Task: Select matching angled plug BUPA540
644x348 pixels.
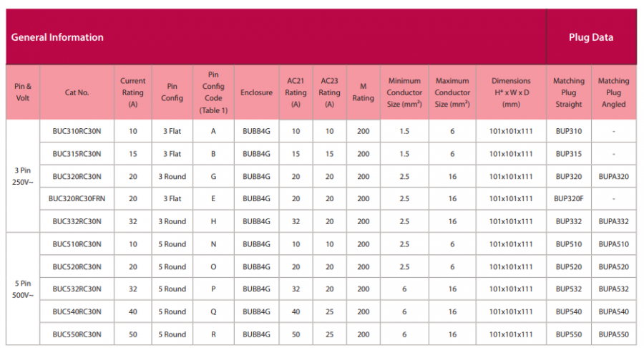Action: [x=613, y=312]
